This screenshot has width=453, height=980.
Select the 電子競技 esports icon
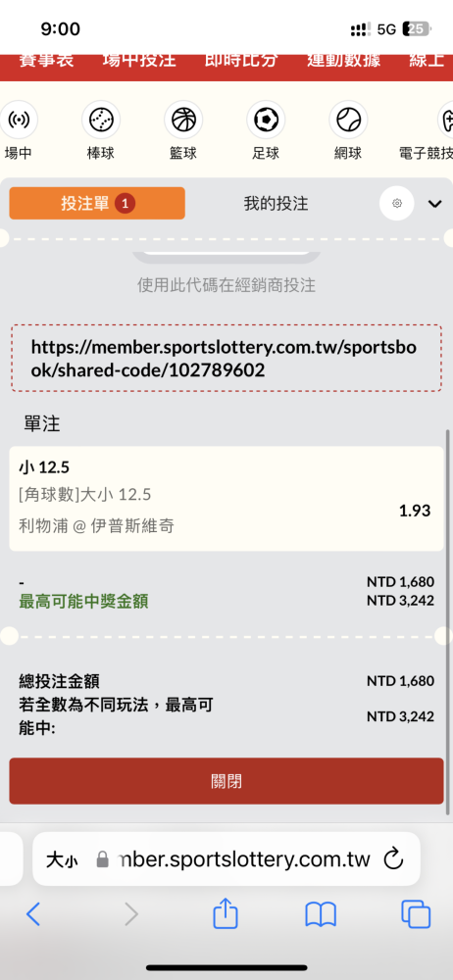pyautogui.click(x=445, y=120)
